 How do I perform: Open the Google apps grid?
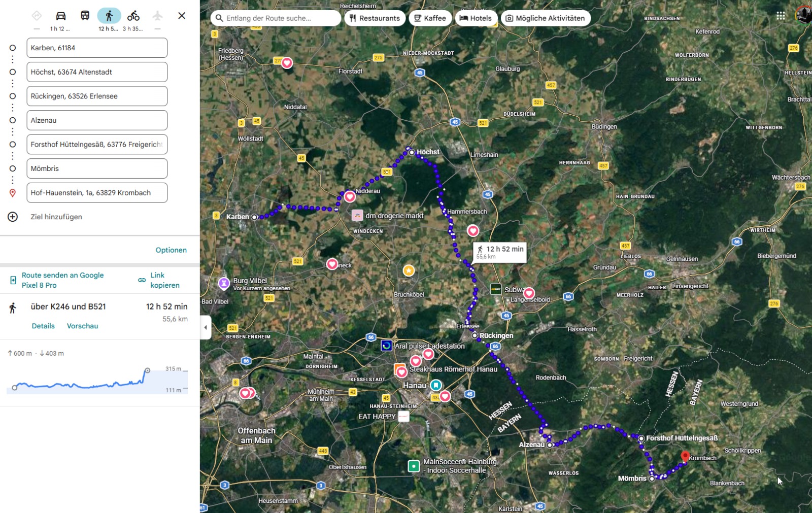point(781,16)
